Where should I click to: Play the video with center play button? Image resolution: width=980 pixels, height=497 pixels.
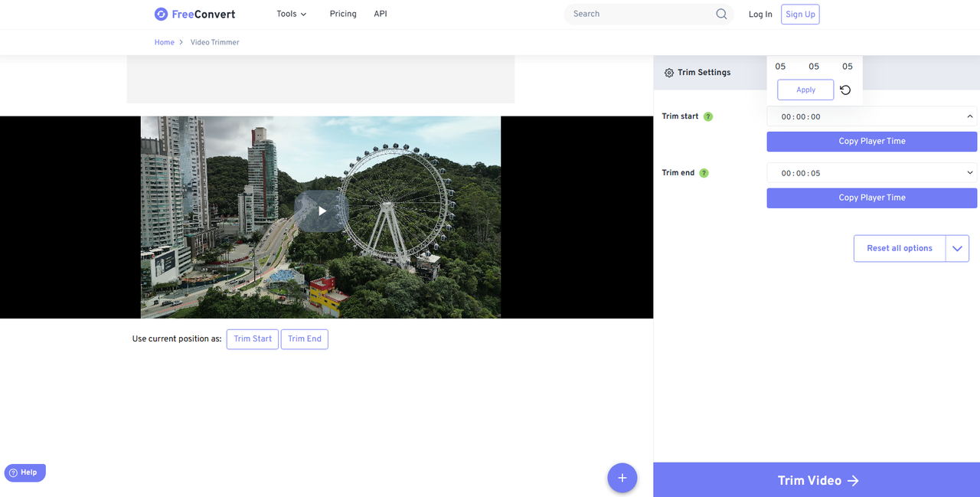(x=322, y=211)
